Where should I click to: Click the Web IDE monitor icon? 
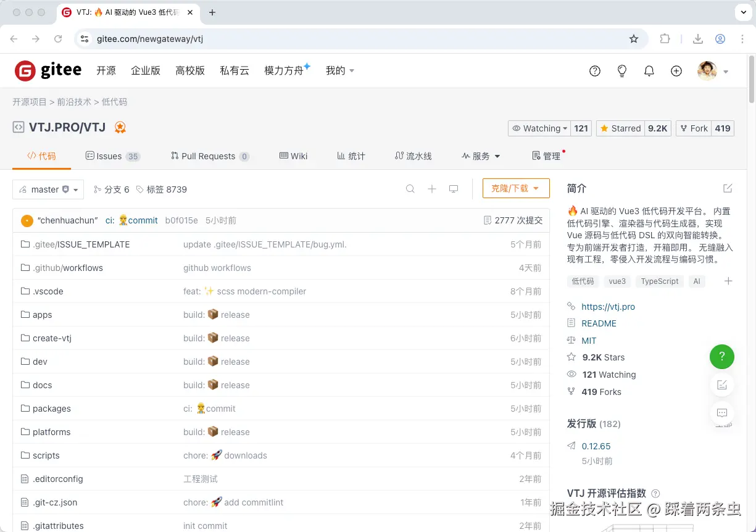pos(454,189)
